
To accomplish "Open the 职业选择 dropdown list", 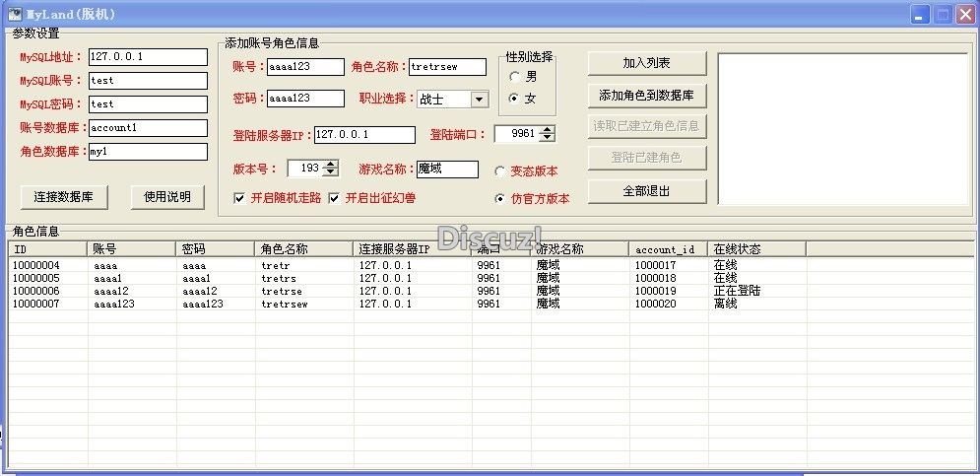I will [x=479, y=100].
